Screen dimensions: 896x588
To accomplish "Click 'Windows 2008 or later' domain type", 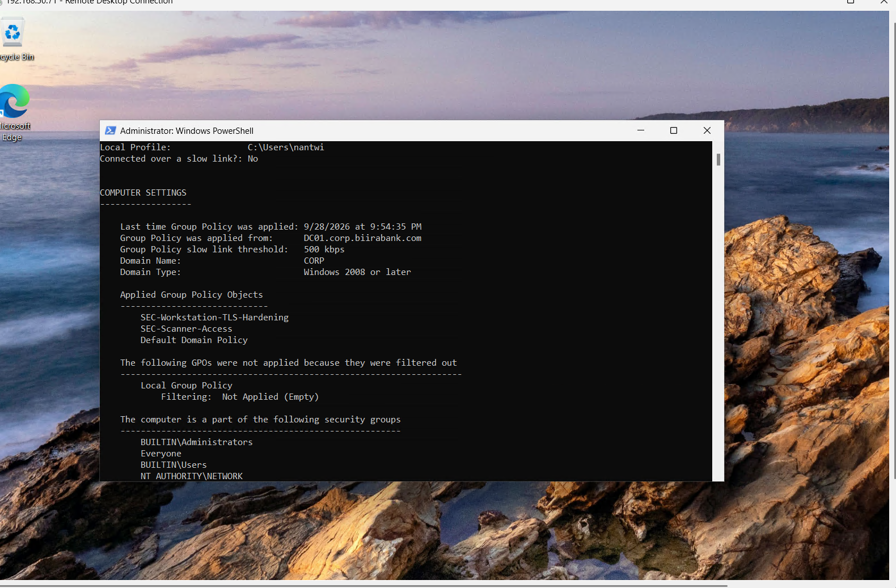I will [x=357, y=272].
